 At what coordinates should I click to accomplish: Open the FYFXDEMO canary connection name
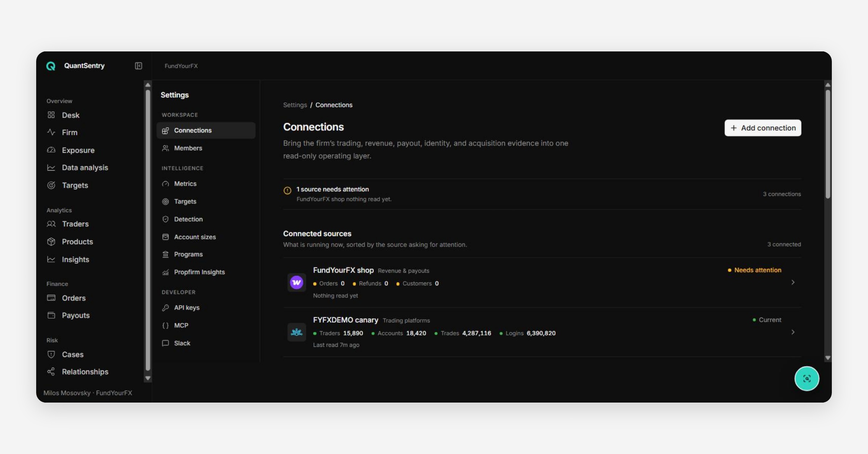[x=345, y=320]
